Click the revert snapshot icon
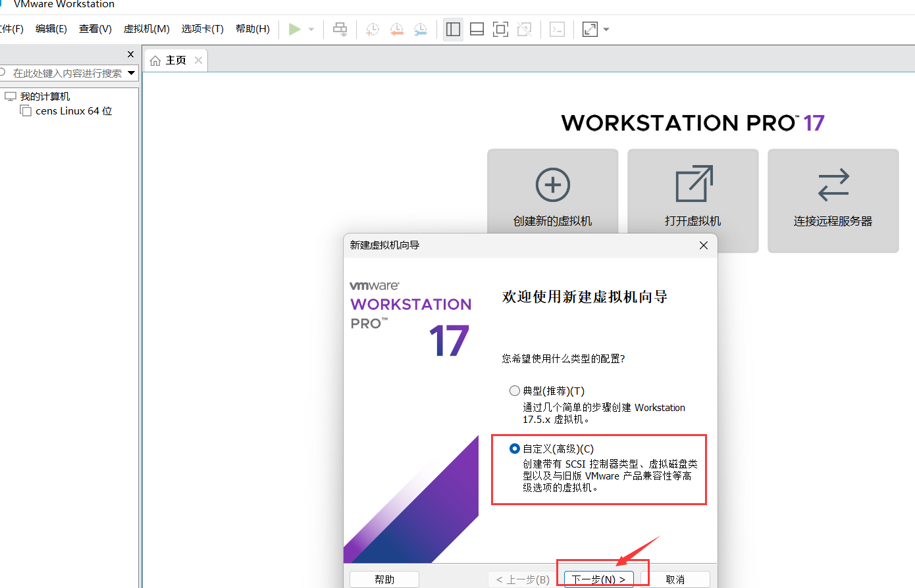The height and width of the screenshot is (588, 915). (396, 29)
